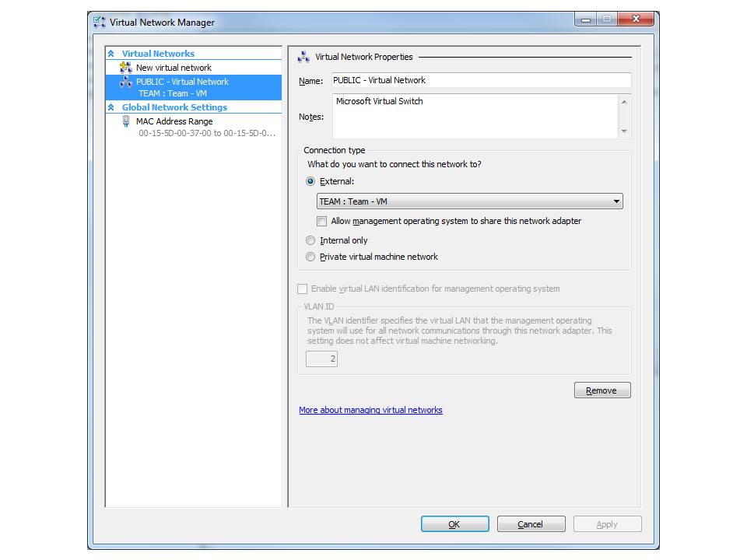Click the New virtual network icon
This screenshot has width=747, height=560.
[124, 68]
